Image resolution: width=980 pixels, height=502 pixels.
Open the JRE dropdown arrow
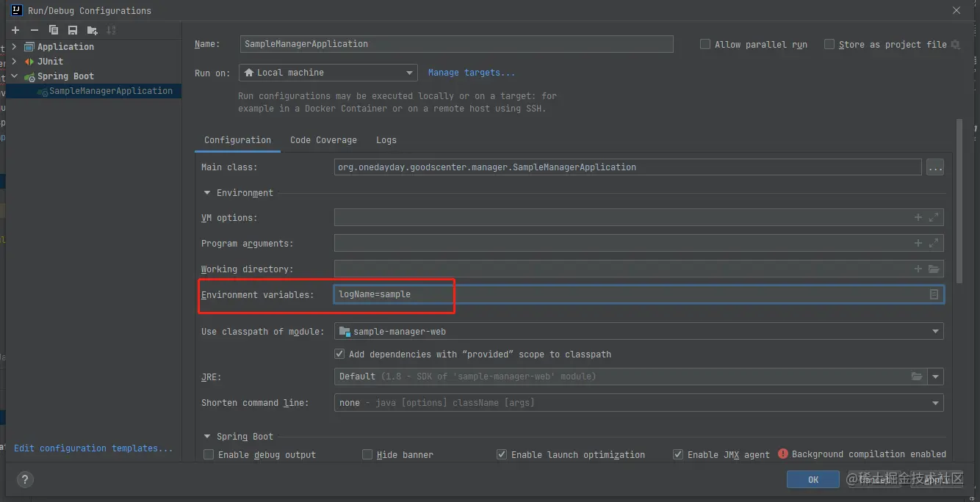[x=936, y=376]
